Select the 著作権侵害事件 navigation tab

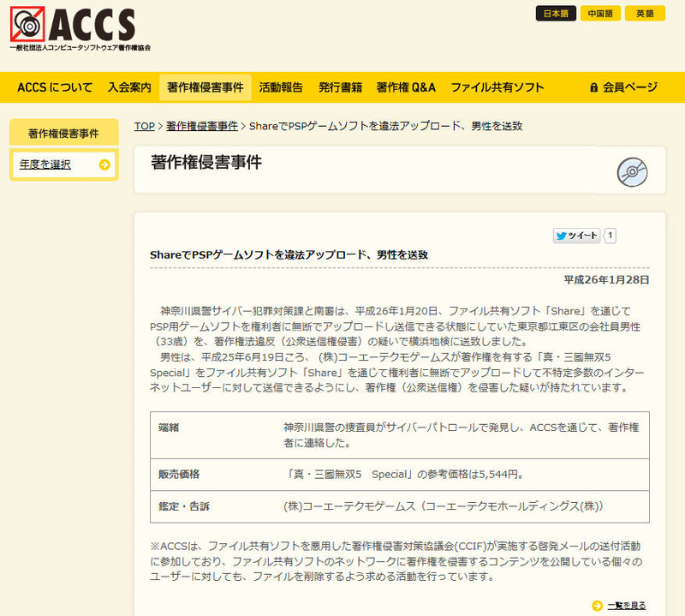(205, 87)
